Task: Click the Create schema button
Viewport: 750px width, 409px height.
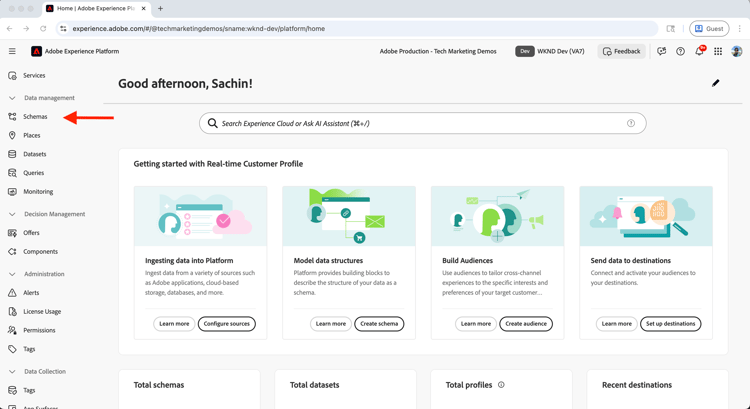Action: tap(379, 324)
